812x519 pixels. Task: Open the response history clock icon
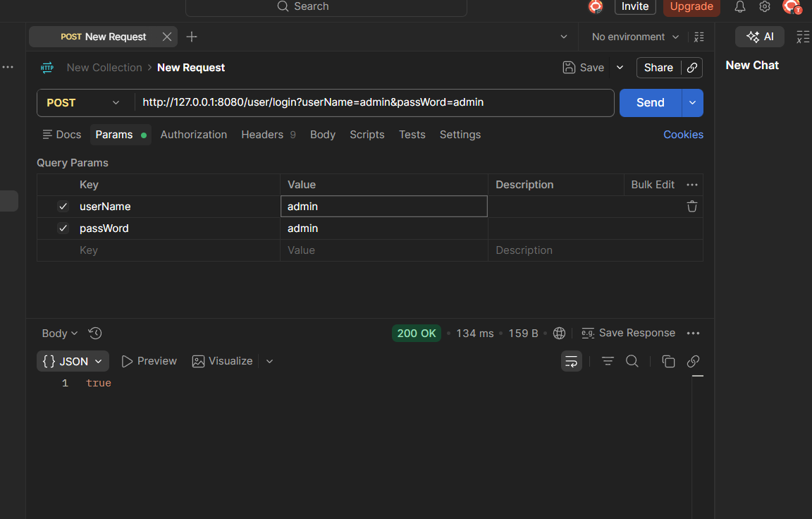[94, 333]
